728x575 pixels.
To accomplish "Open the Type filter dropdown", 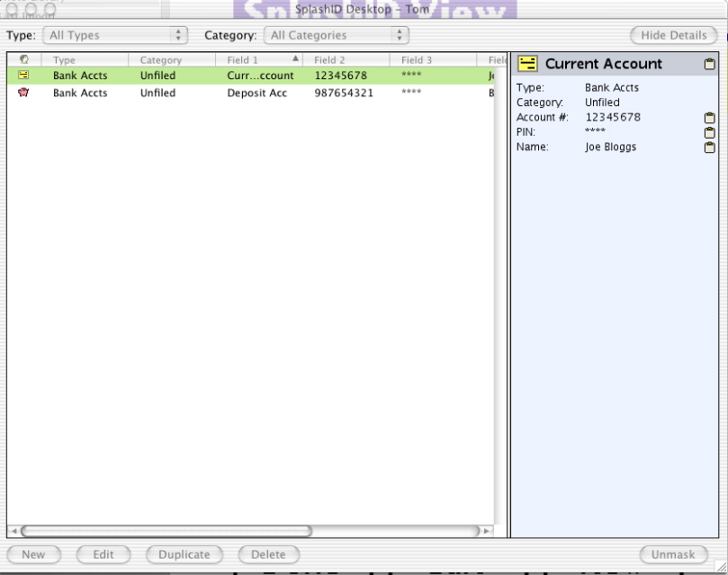I will click(x=114, y=36).
